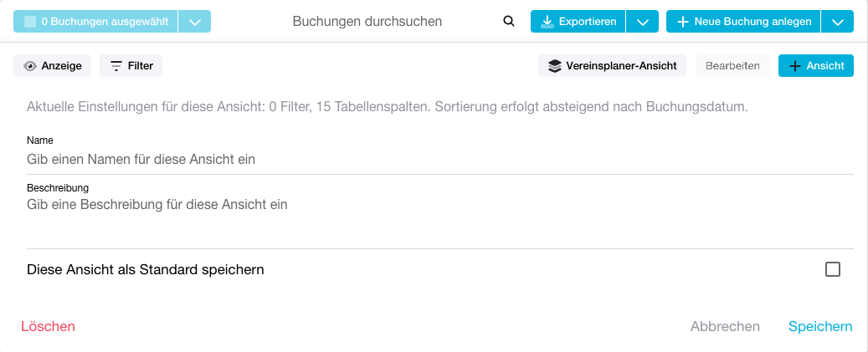Screen dimensions: 868x352
Task: Focus the Name input field
Action: (x=440, y=160)
